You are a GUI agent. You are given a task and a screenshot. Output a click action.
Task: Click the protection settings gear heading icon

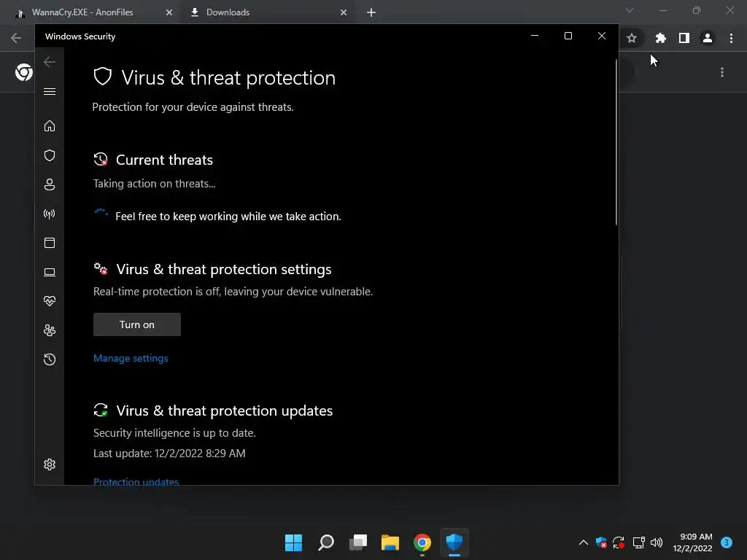(101, 269)
